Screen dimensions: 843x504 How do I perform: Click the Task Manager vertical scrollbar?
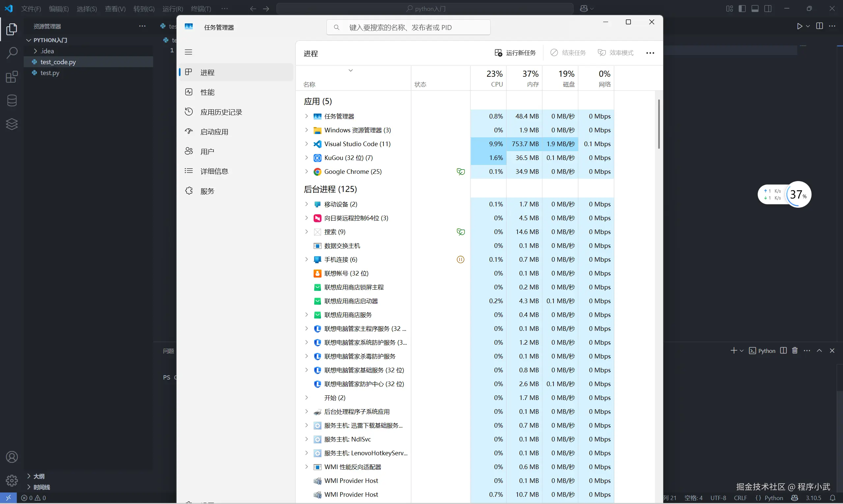(659, 124)
